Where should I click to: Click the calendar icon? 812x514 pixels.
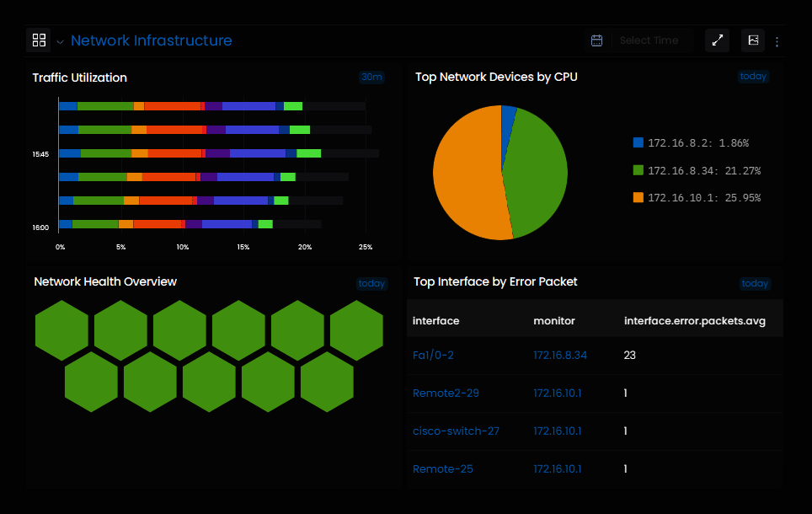coord(596,40)
